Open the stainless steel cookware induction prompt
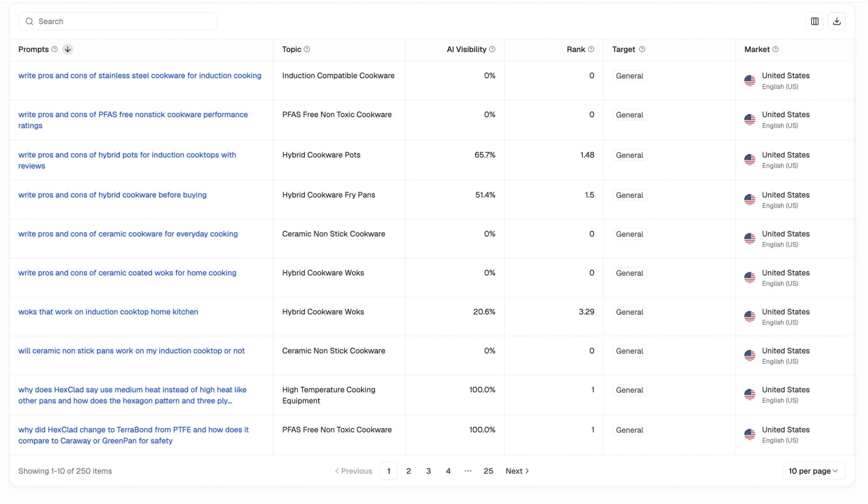The height and width of the screenshot is (504, 868). point(140,76)
